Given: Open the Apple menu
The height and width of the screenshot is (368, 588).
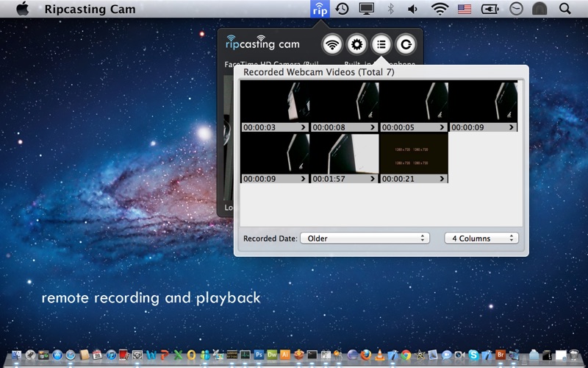Looking at the screenshot, I should pos(23,9).
